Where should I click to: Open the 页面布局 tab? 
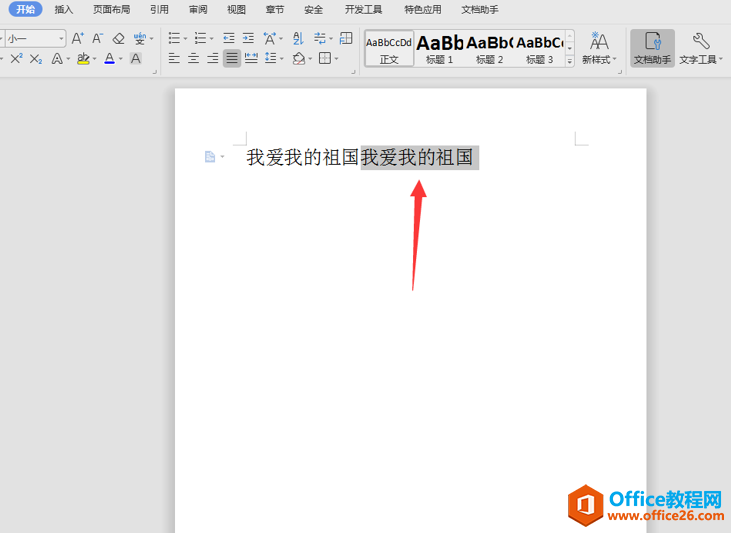click(x=111, y=9)
